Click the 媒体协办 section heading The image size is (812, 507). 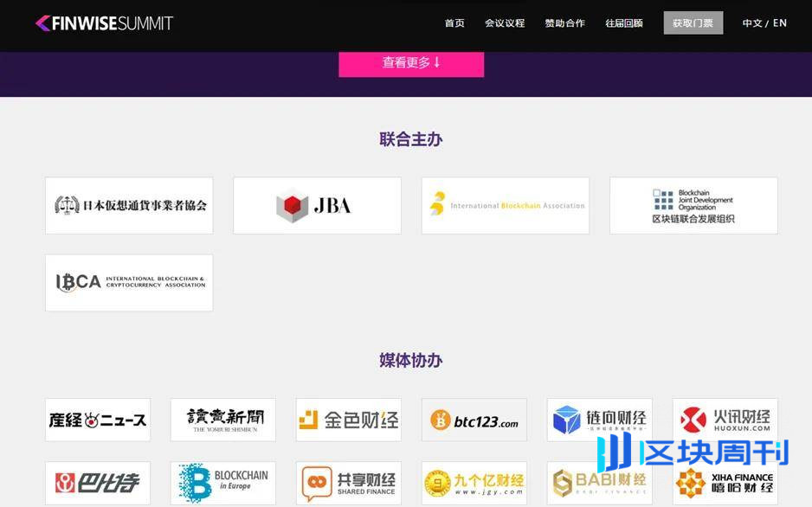(411, 360)
